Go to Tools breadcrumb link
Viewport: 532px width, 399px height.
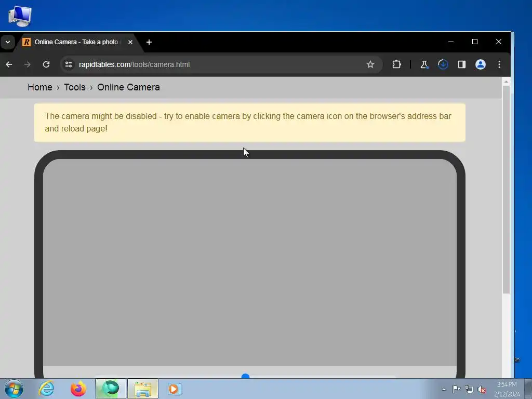[75, 87]
